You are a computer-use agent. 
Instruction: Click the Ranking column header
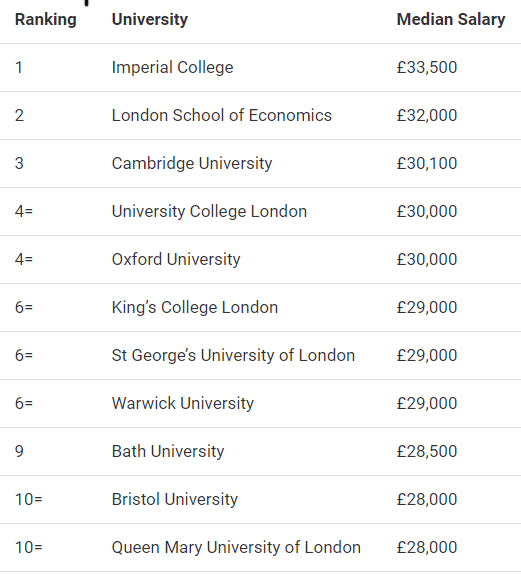click(45, 19)
